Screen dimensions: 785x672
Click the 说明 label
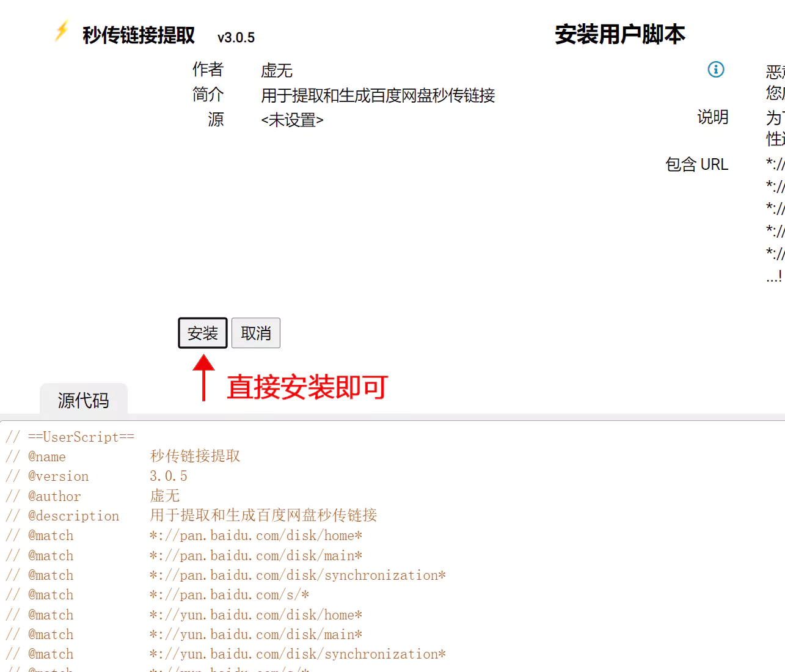[712, 117]
